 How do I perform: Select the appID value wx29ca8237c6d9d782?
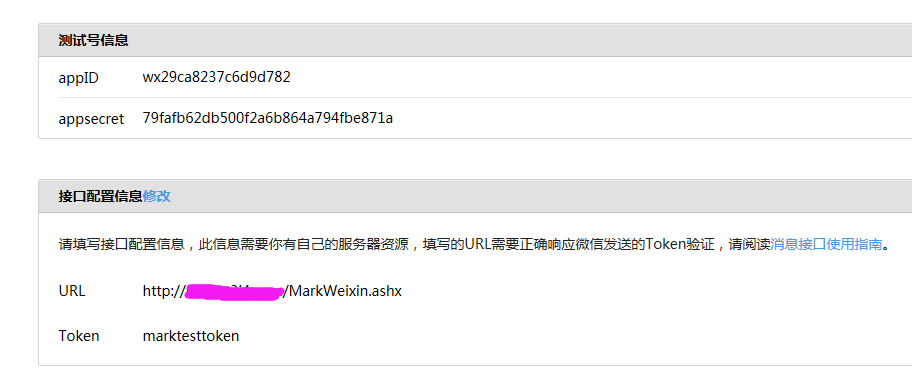point(216,77)
